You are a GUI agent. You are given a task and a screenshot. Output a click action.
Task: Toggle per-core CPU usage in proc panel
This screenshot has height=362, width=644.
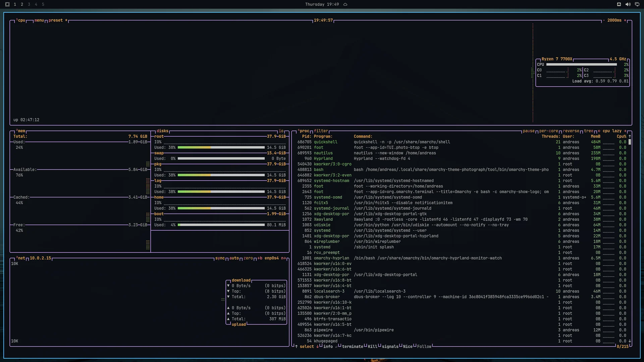[549, 131]
